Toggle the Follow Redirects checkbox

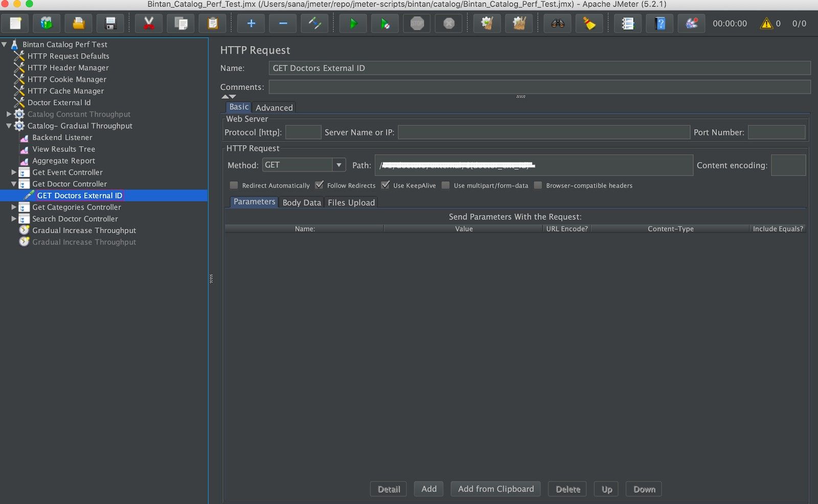click(x=320, y=185)
